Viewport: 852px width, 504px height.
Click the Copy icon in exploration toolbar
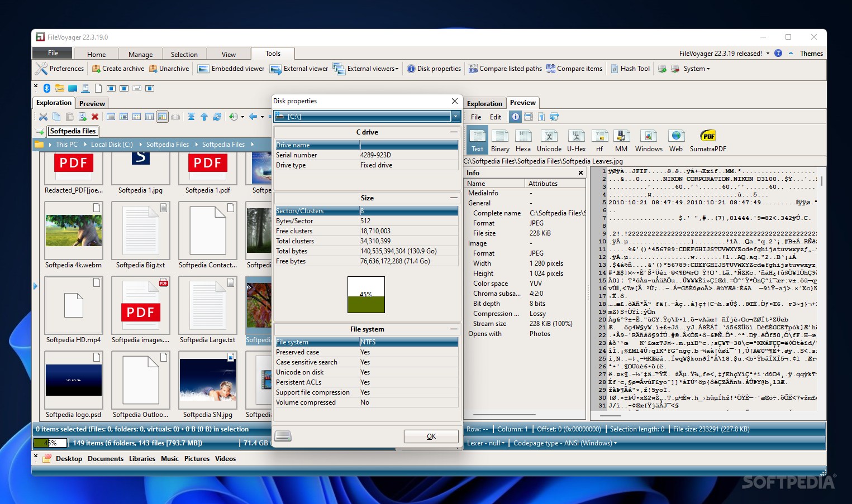56,117
